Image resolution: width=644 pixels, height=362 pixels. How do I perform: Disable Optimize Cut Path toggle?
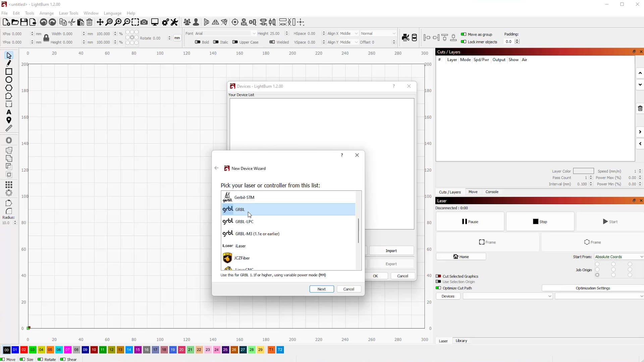click(438, 288)
